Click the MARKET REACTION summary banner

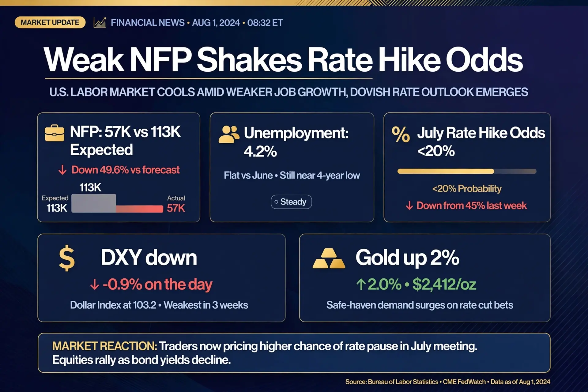point(294,353)
